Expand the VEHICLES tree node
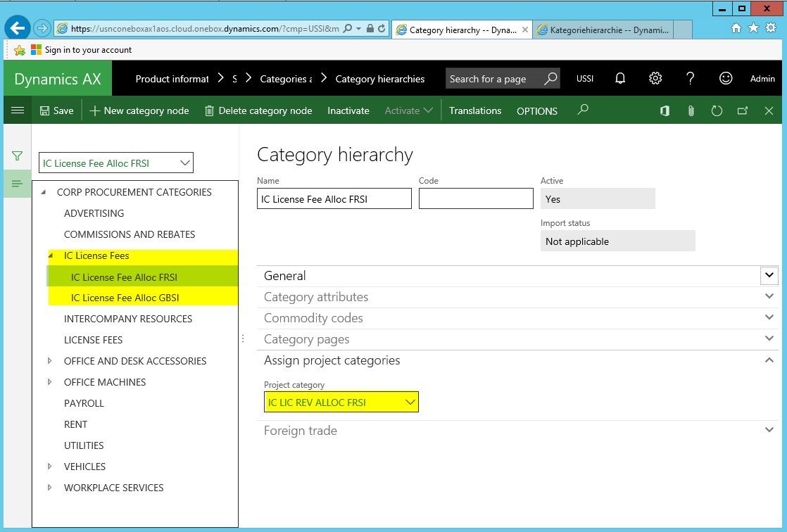 (x=49, y=467)
